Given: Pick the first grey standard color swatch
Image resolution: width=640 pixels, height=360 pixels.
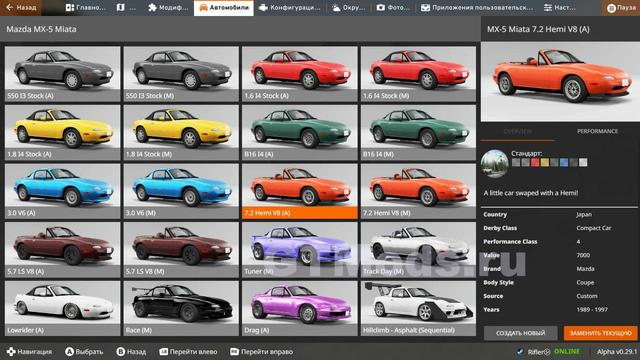Looking at the screenshot, I should point(516,162).
